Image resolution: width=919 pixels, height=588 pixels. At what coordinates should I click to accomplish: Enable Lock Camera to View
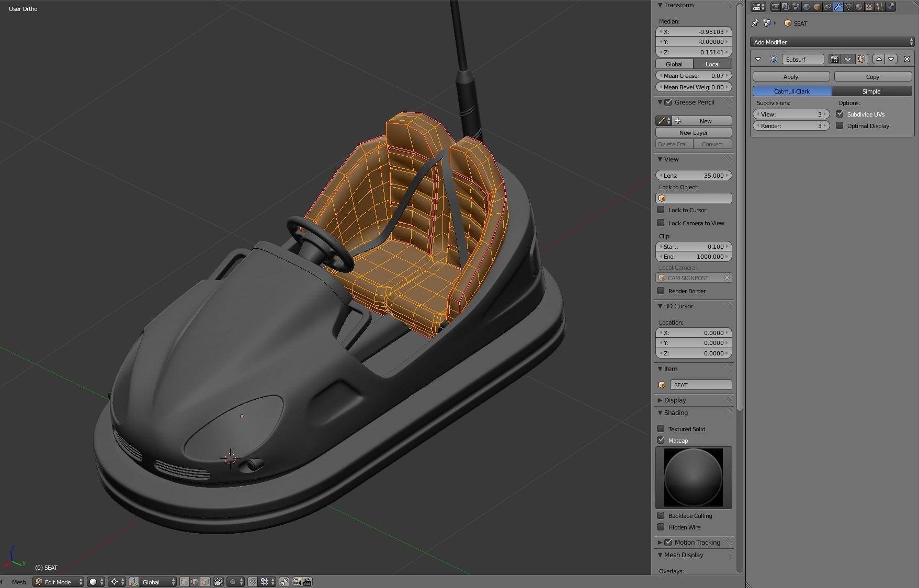click(661, 223)
